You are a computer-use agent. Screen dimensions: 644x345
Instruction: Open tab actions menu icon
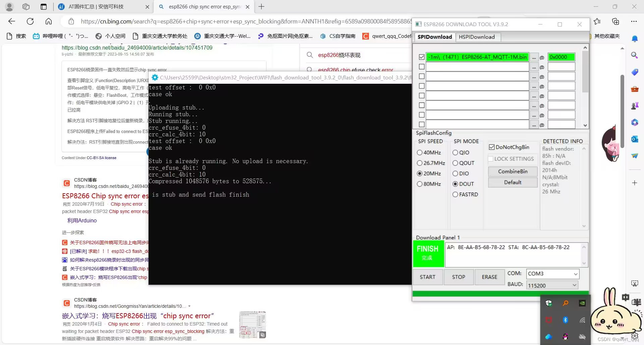click(x=44, y=7)
